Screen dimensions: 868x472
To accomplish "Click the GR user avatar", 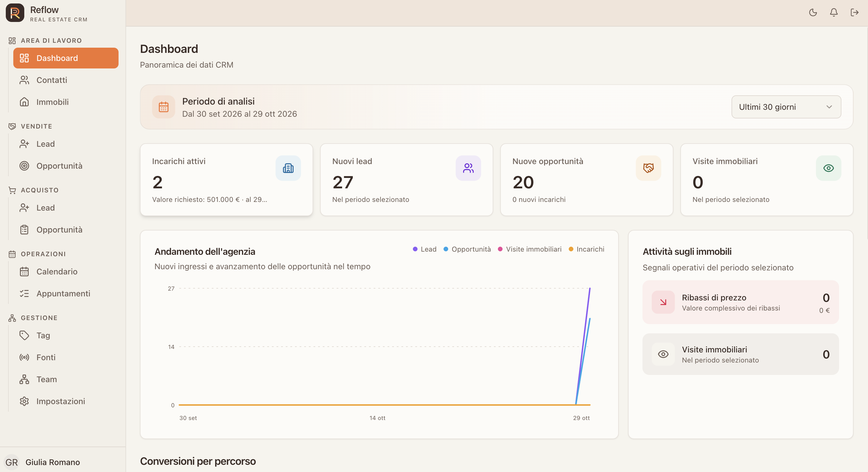I will (x=12, y=462).
